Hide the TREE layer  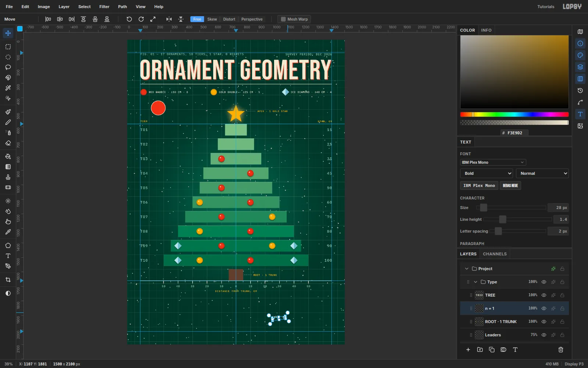click(x=544, y=295)
